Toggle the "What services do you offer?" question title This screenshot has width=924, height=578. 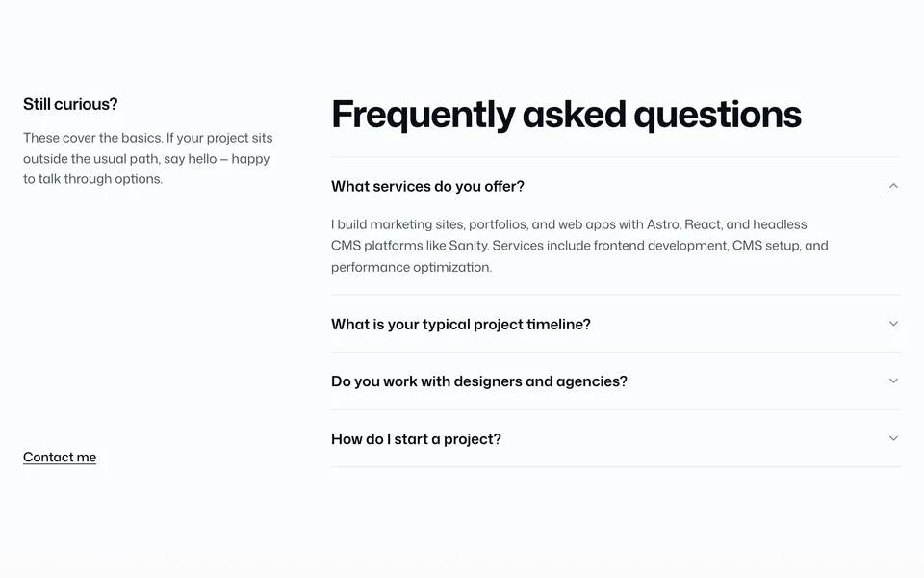[x=427, y=186]
